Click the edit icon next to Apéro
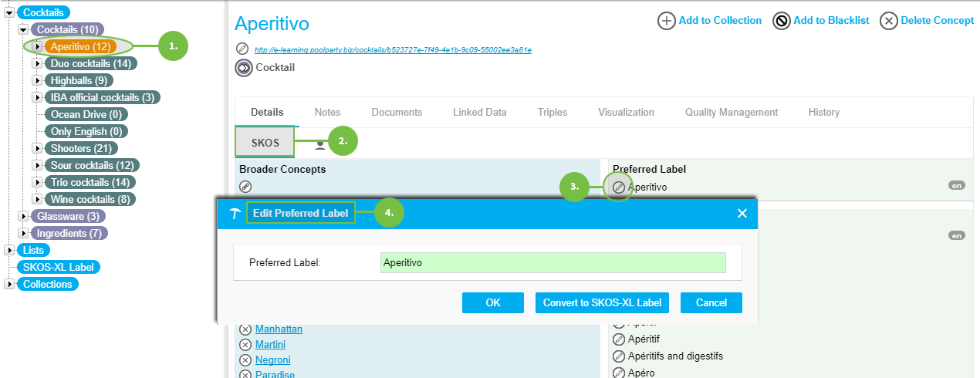 (619, 373)
